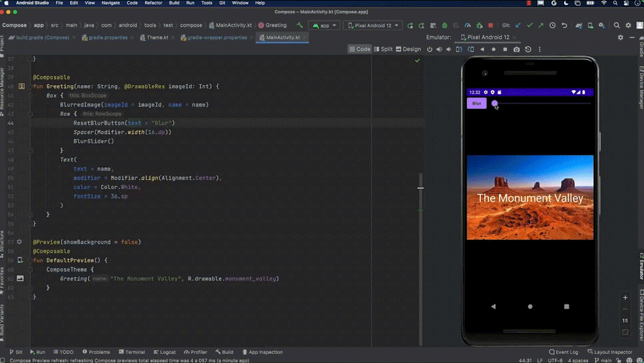
Task: Open emulator panel settings gear
Action: 620,37
